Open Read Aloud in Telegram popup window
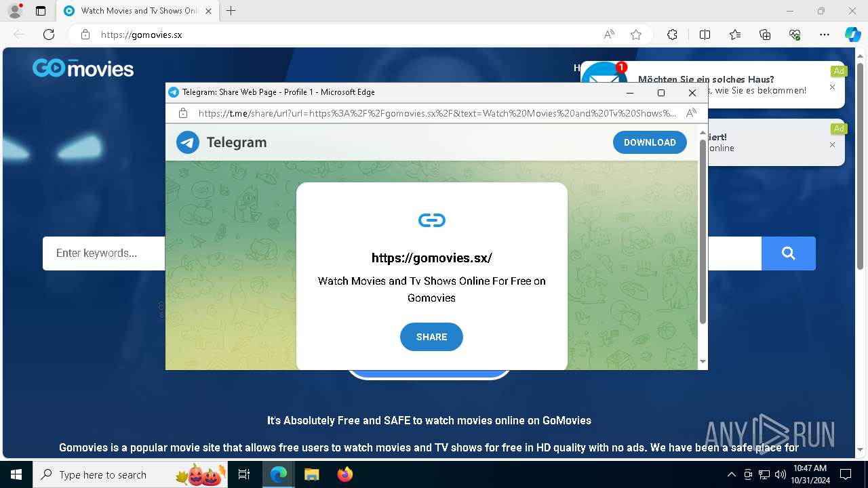868x488 pixels. [x=692, y=113]
